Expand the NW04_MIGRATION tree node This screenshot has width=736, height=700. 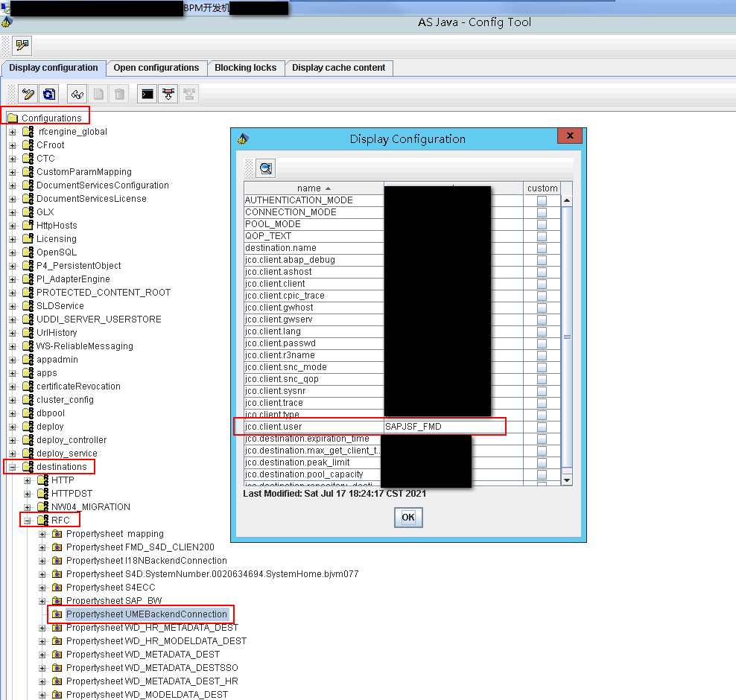click(x=28, y=507)
